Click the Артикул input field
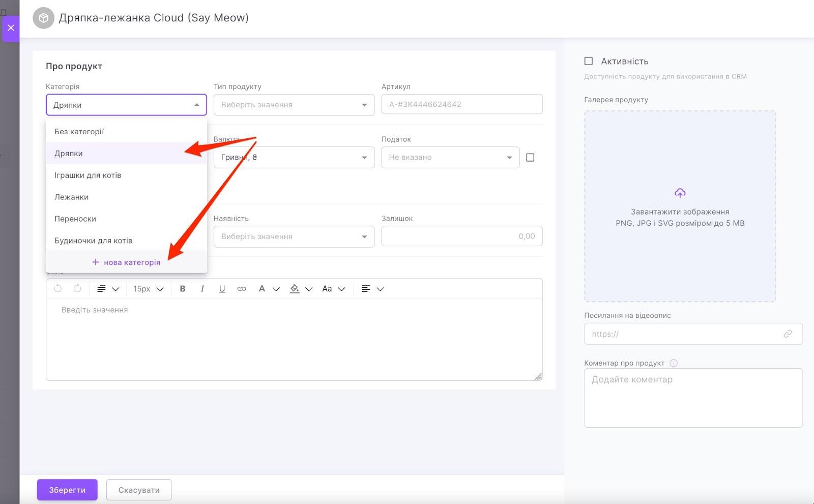The width and height of the screenshot is (814, 504). click(461, 104)
